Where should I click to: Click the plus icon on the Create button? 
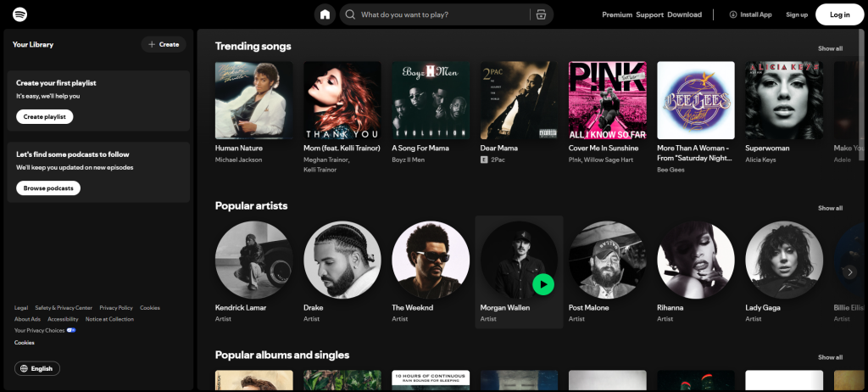pos(152,44)
